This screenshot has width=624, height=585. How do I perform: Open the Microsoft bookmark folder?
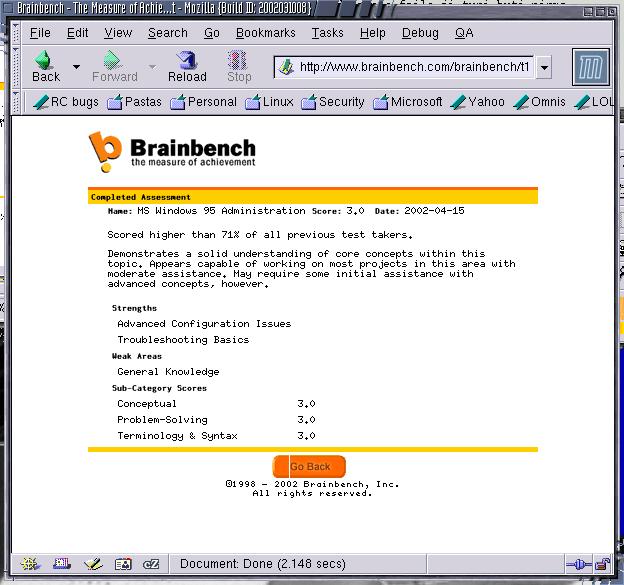[x=408, y=102]
